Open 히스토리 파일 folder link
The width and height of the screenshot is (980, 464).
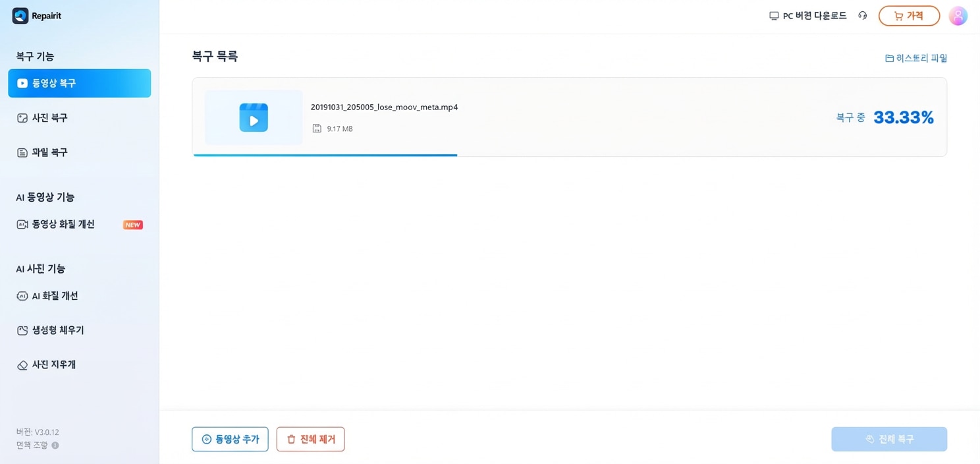tap(916, 58)
